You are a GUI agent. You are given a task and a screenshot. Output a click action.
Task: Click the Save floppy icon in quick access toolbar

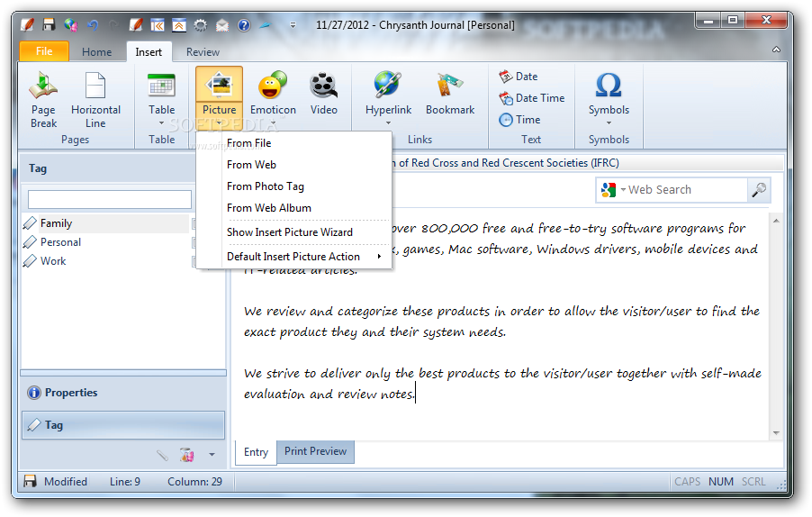click(50, 24)
